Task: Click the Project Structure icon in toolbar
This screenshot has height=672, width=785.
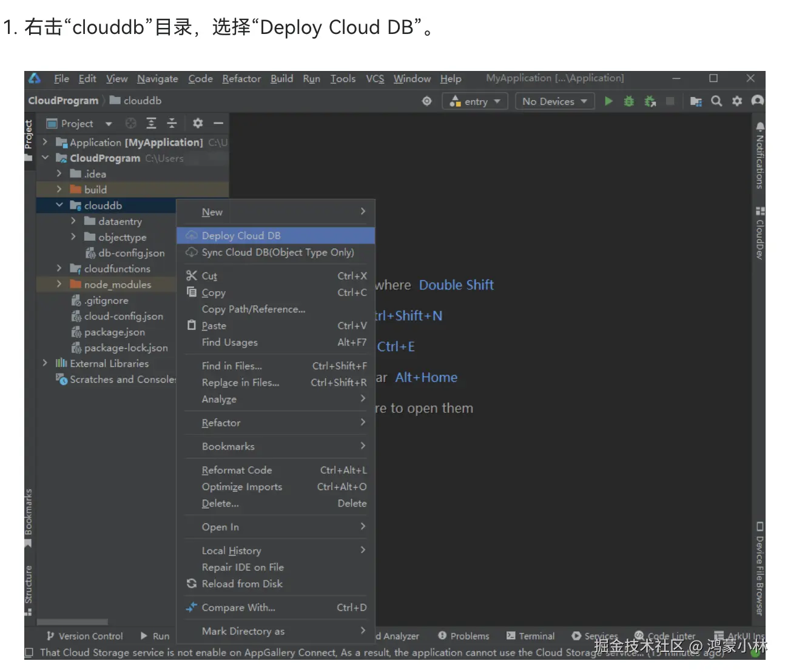Action: pos(696,101)
